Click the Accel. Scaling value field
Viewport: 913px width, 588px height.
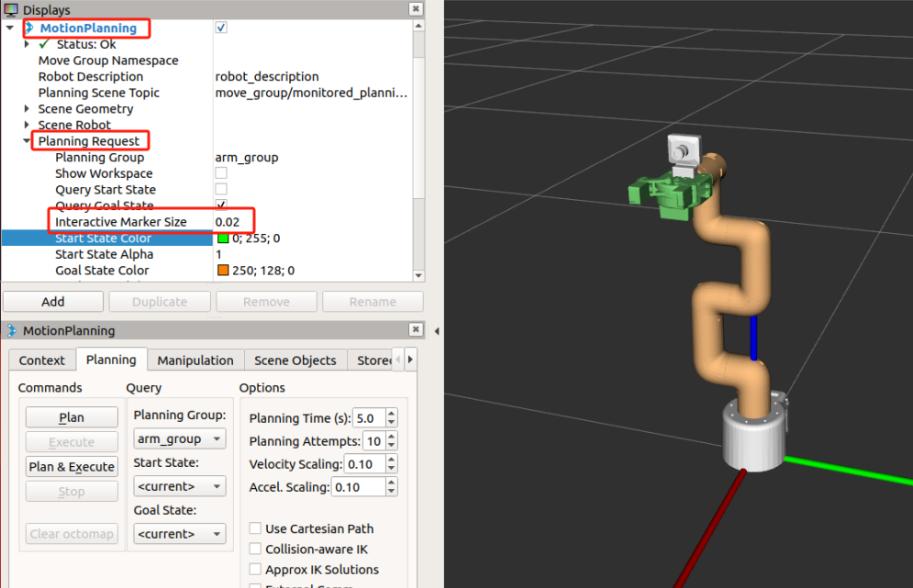(358, 487)
